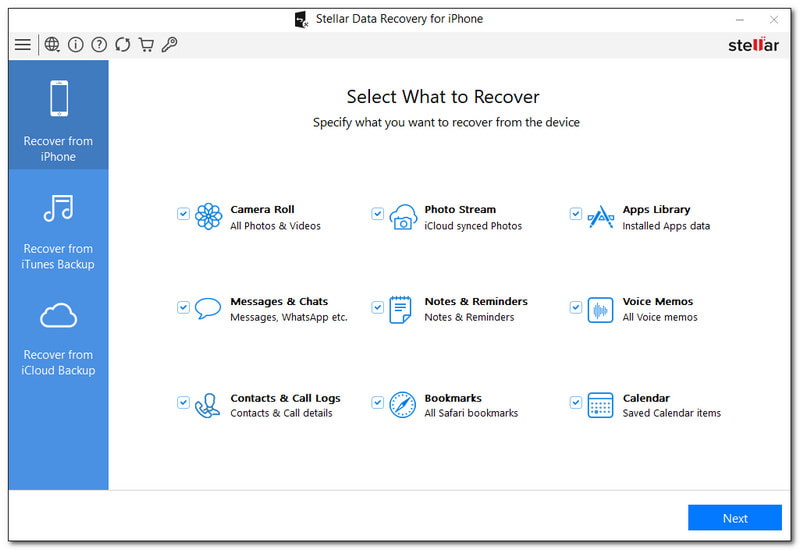800x550 pixels.
Task: Click the Bookmarks label
Action: [x=453, y=398]
